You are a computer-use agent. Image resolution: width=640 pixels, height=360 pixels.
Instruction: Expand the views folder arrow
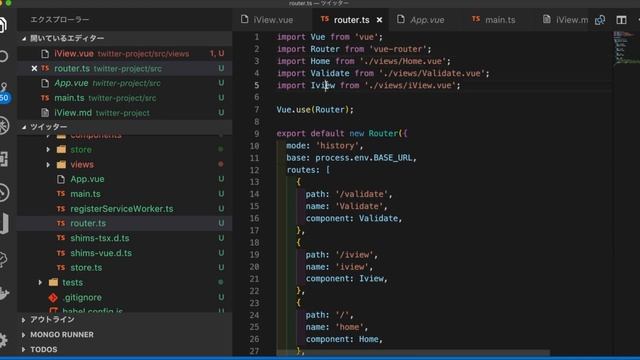48,164
